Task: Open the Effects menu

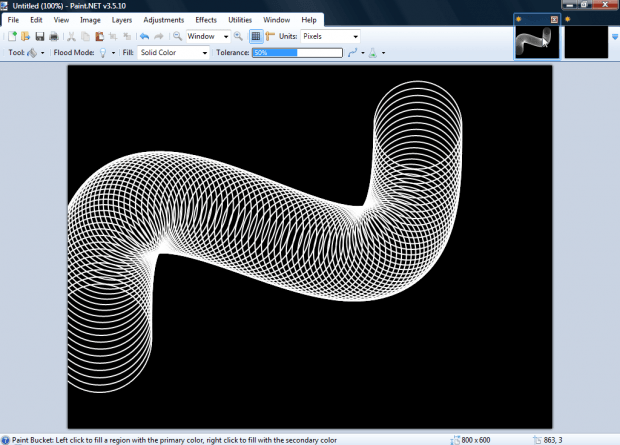Action: click(x=206, y=20)
